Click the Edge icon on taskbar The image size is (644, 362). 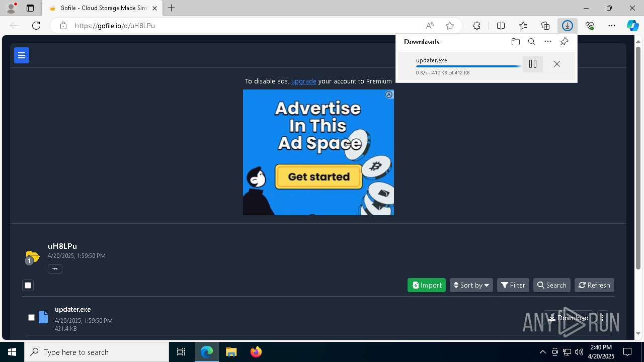coord(207,352)
